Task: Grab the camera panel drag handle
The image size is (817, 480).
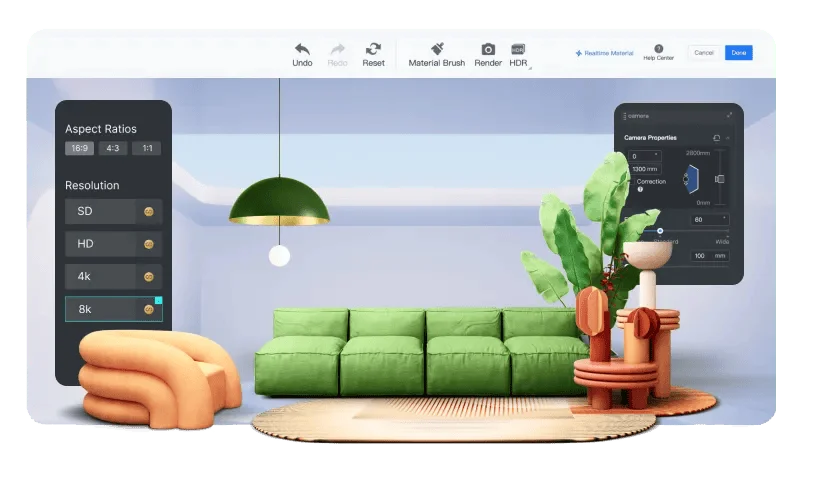Action: pyautogui.click(x=624, y=116)
